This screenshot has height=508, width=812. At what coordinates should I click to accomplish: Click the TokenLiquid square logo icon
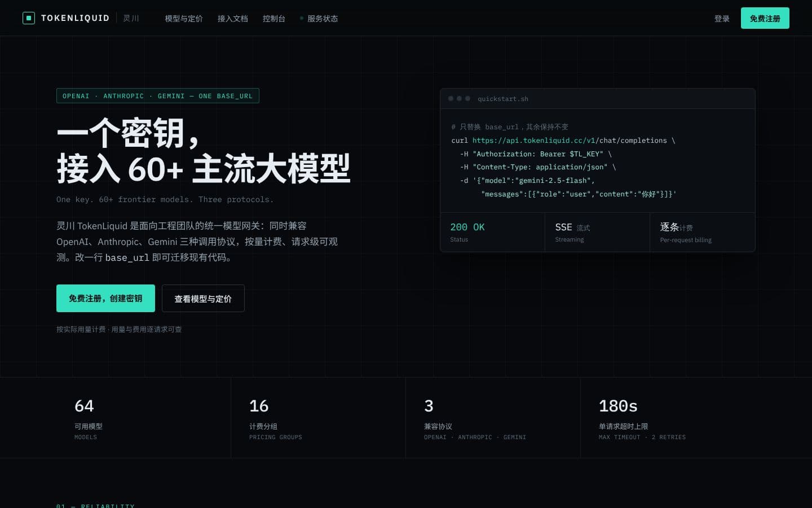tap(28, 18)
